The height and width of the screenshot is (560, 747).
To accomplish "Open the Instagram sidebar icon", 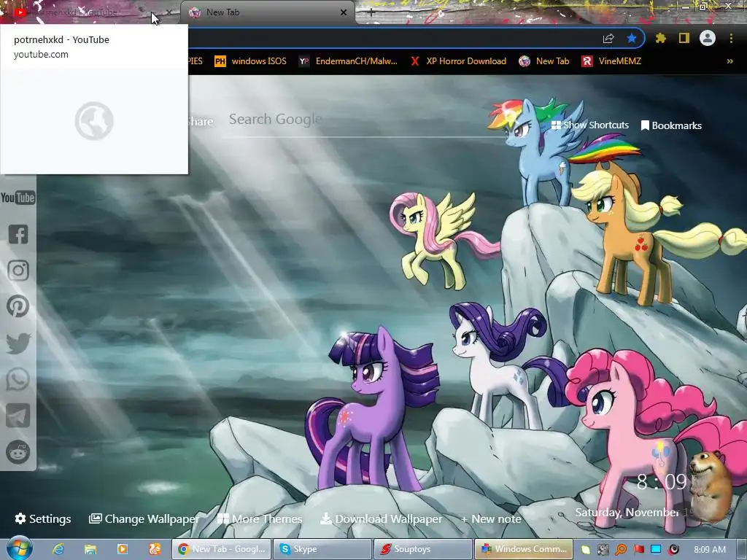I will click(18, 271).
